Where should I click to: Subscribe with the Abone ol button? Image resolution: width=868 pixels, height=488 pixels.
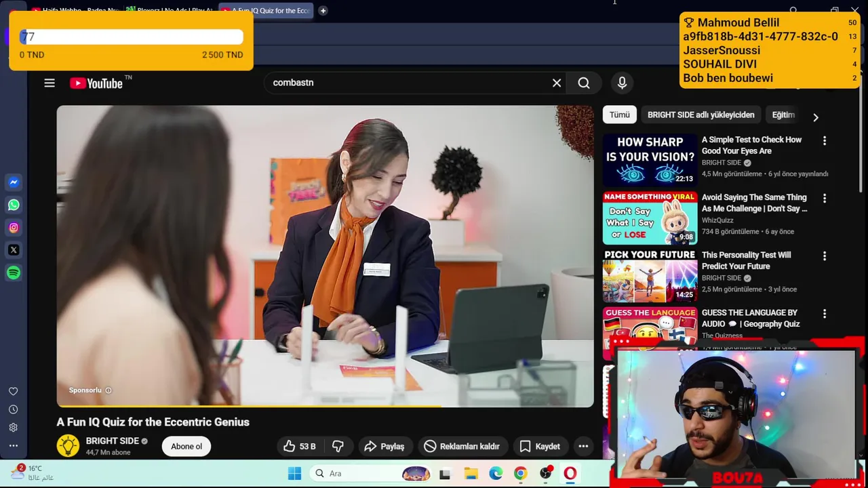point(186,446)
